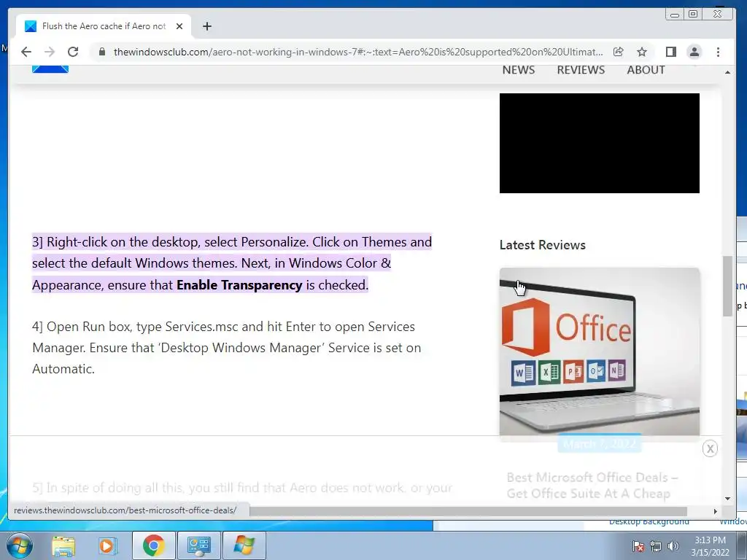Minimize the Chrome window
The width and height of the screenshot is (747, 560).
pos(675,15)
